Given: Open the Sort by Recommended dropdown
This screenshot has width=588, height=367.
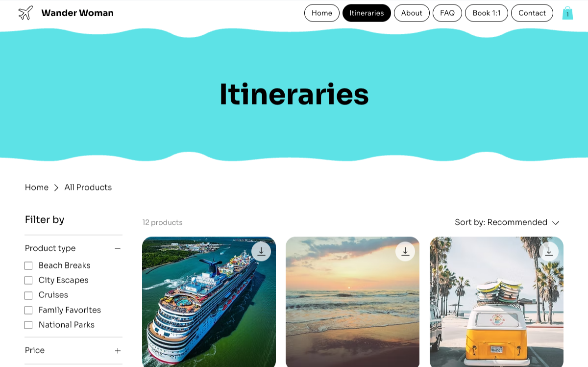Looking at the screenshot, I should (x=507, y=222).
